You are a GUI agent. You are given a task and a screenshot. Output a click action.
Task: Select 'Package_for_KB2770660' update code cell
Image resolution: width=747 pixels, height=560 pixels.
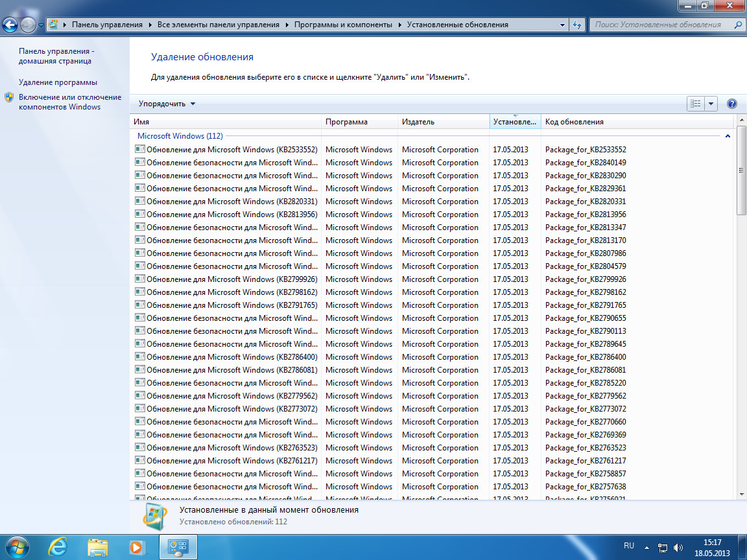(586, 422)
